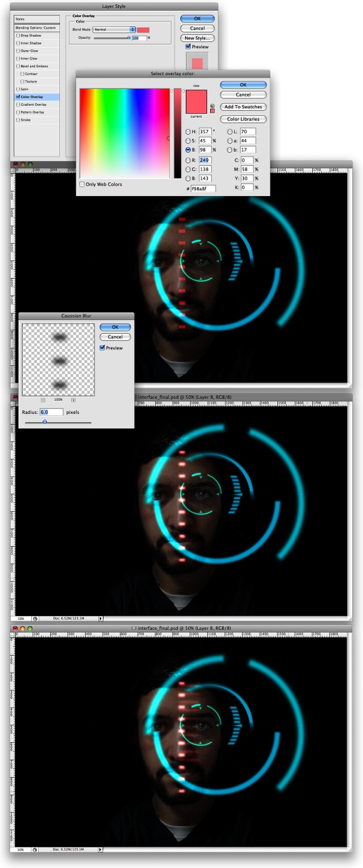
Task: Select the R red radio button
Action: (188, 160)
